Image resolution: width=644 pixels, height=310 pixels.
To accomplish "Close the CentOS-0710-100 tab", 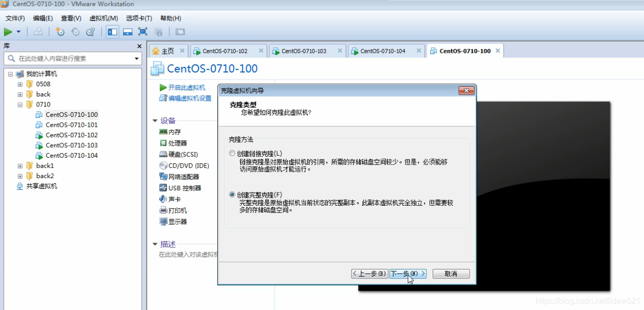I will (498, 51).
